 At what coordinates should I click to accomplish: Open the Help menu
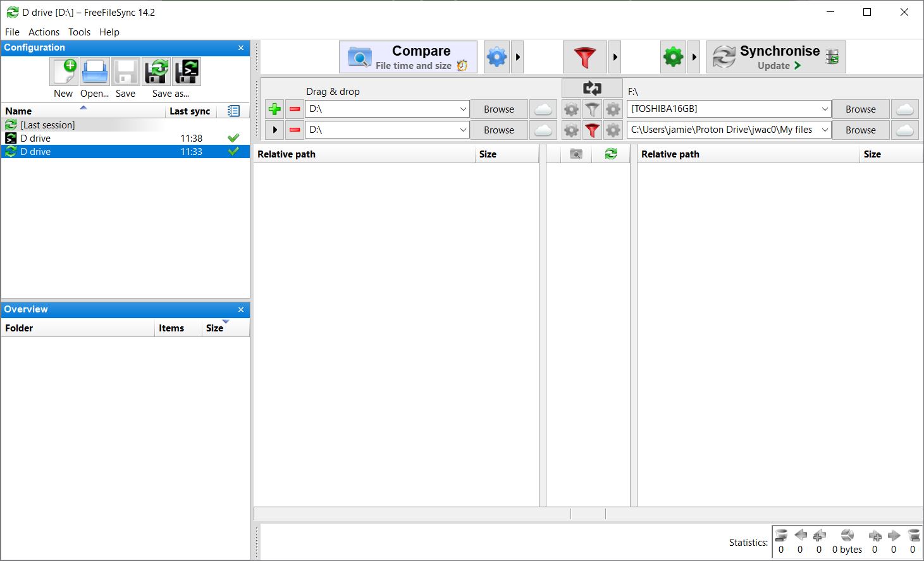pyautogui.click(x=109, y=32)
